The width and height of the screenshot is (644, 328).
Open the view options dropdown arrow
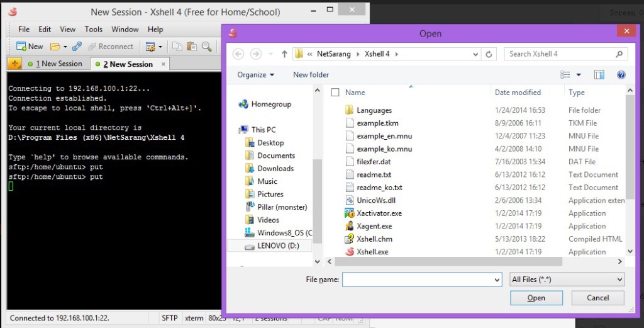click(x=579, y=75)
